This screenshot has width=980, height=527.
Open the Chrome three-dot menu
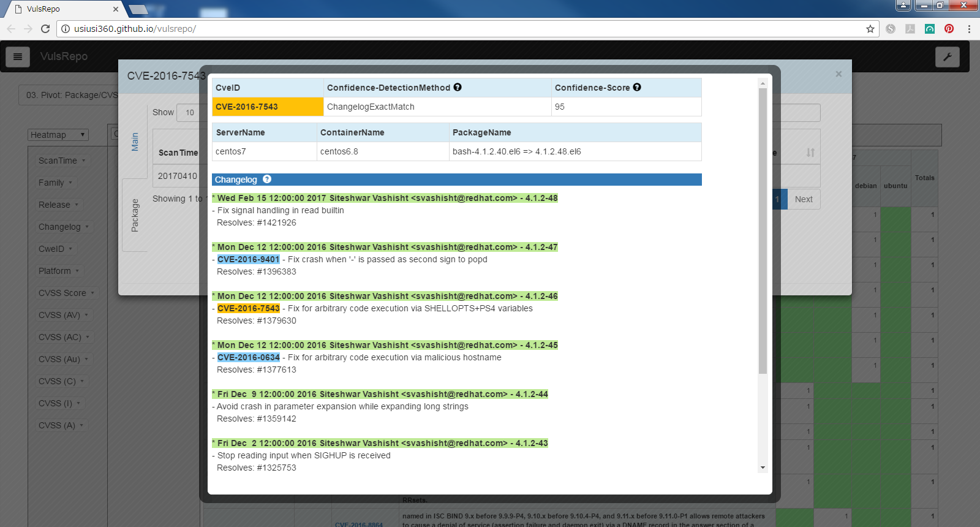(x=969, y=29)
